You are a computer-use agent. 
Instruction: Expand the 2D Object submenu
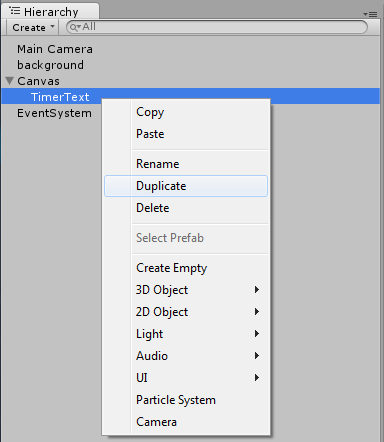[x=186, y=312]
